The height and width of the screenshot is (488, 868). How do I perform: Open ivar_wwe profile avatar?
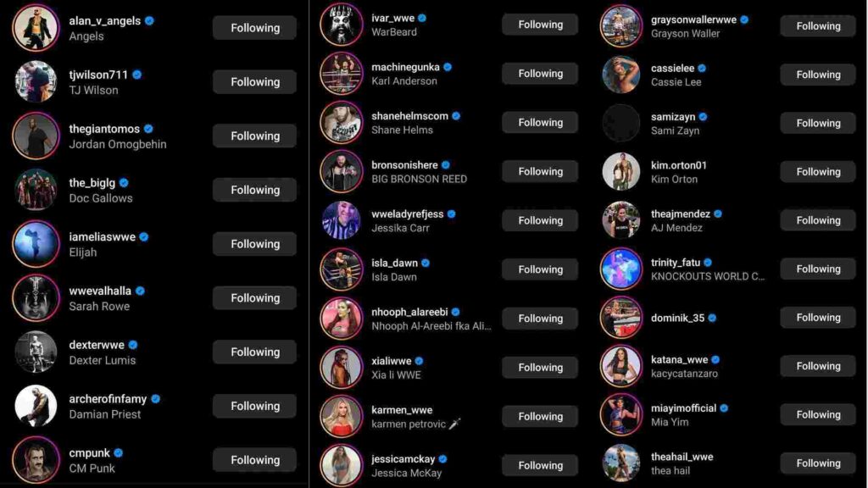(342, 25)
